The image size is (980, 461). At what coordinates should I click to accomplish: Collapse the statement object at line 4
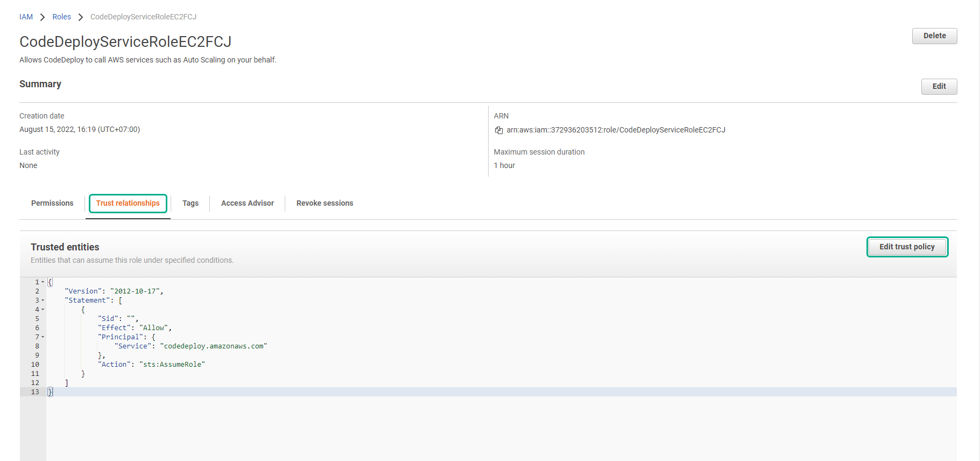[43, 310]
